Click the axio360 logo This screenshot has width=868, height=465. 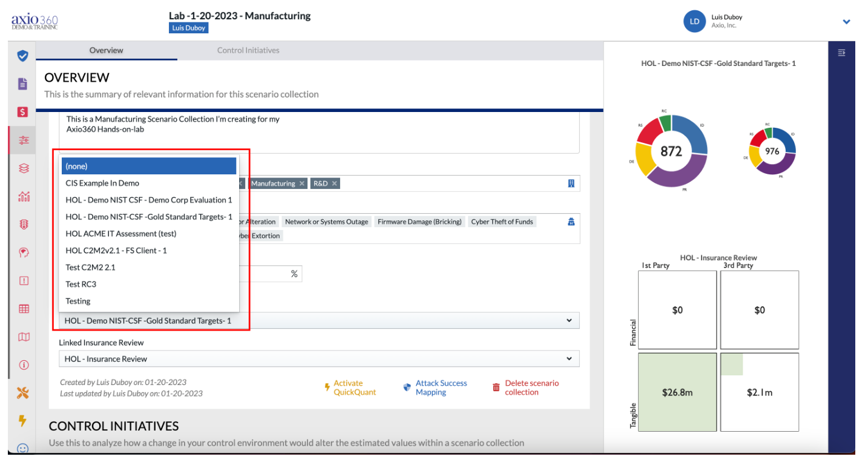(x=35, y=22)
